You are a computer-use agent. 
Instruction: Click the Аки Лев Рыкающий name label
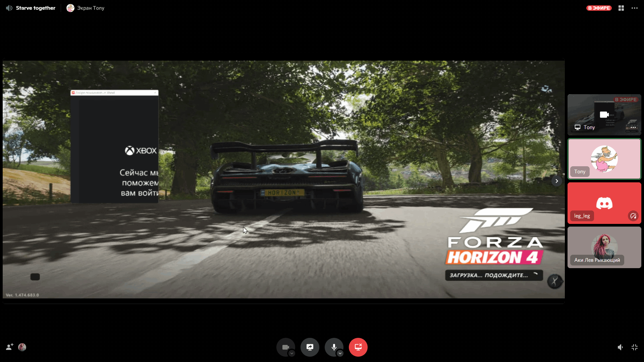597,260
